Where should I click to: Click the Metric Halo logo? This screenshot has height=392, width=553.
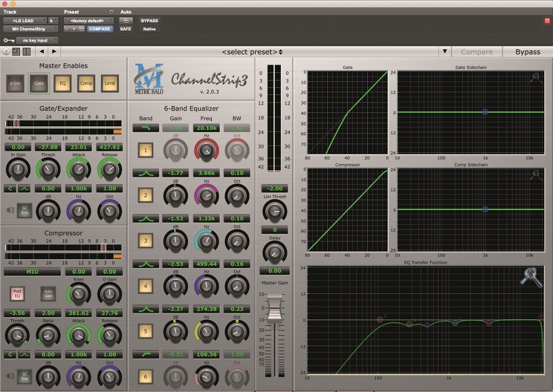tap(149, 79)
